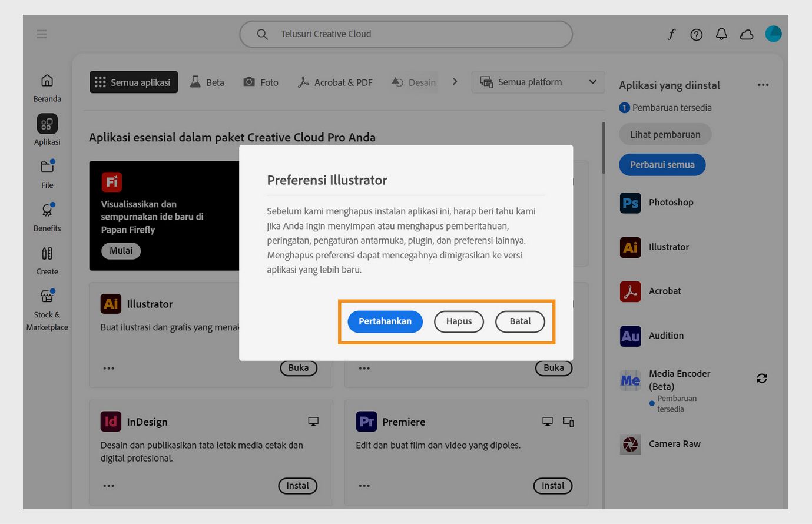The height and width of the screenshot is (524, 812).
Task: Click the notifications bell icon
Action: coord(721,34)
